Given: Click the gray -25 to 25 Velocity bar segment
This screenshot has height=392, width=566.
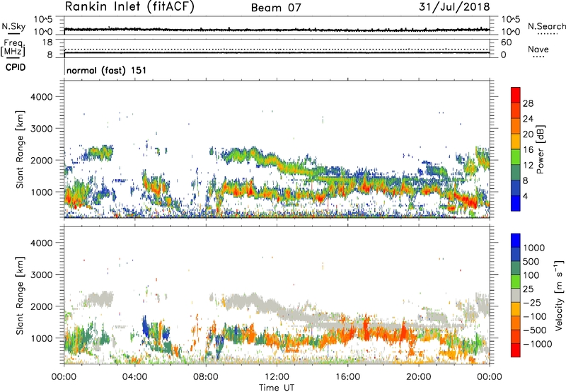Looking at the screenshot, I should (516, 295).
